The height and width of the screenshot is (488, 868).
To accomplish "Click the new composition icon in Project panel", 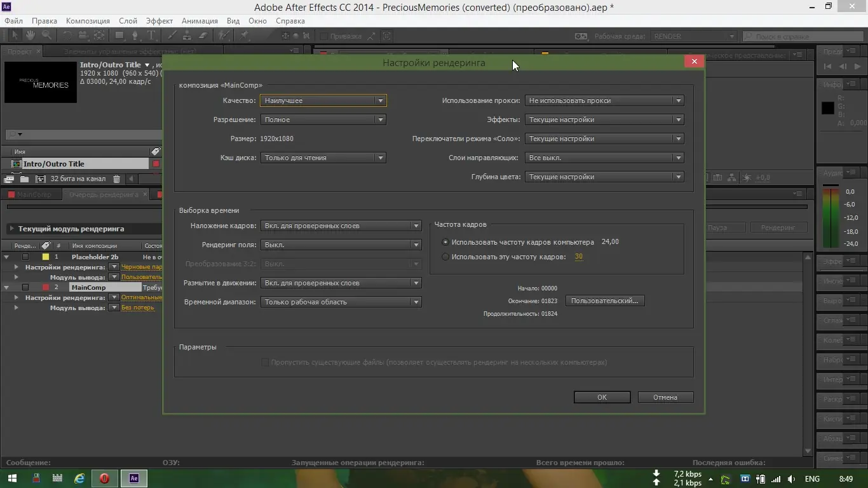I will [40, 179].
